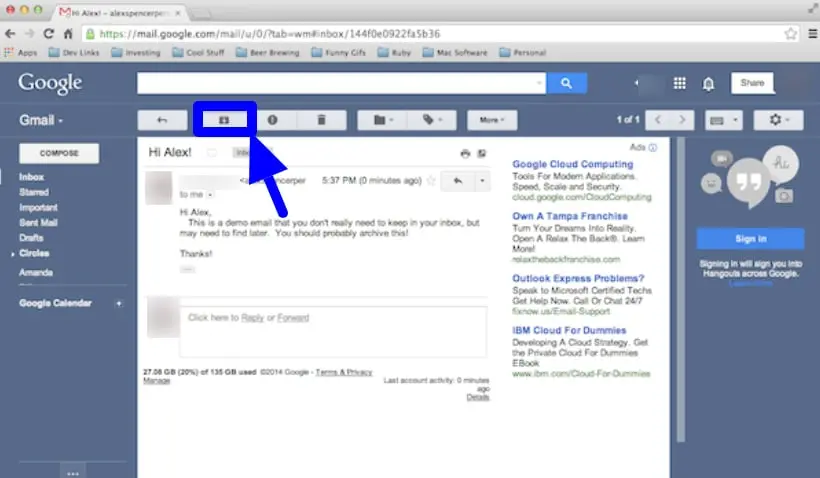820x478 pixels.
Task: Bookmark this page with star icon
Action: pos(790,33)
